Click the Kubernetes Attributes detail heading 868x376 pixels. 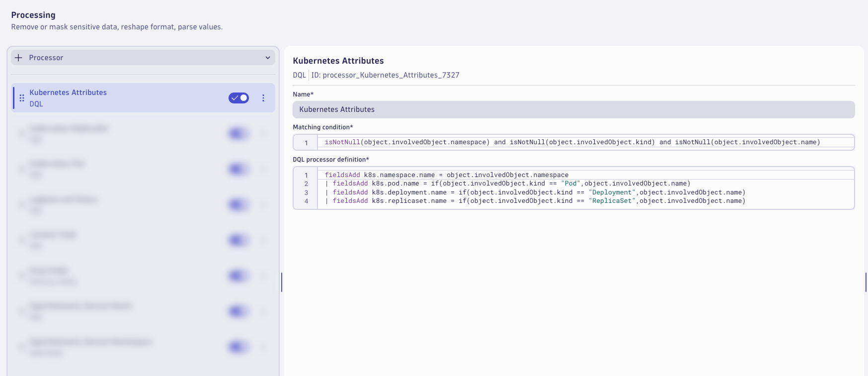(x=338, y=61)
